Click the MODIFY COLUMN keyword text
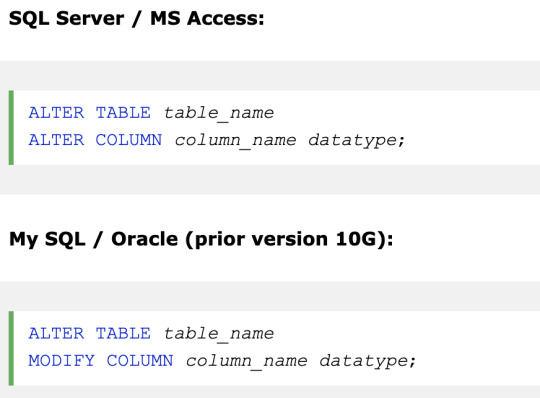 [x=101, y=361]
